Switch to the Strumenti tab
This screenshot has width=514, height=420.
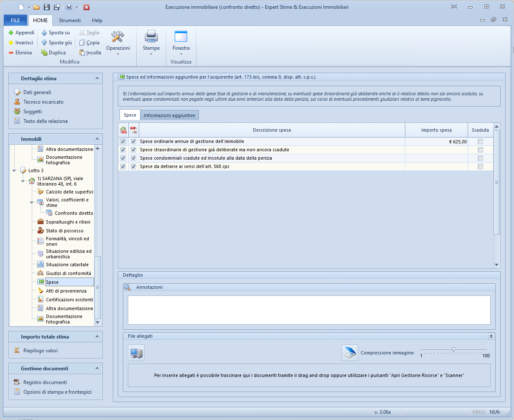click(x=70, y=20)
